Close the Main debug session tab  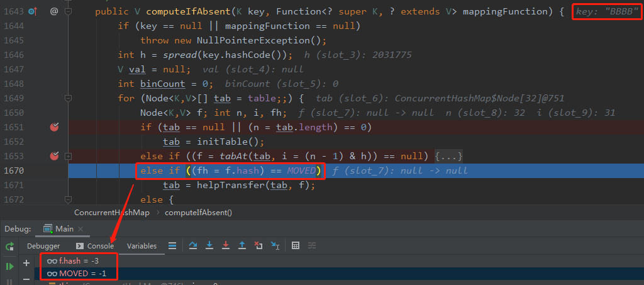80,229
